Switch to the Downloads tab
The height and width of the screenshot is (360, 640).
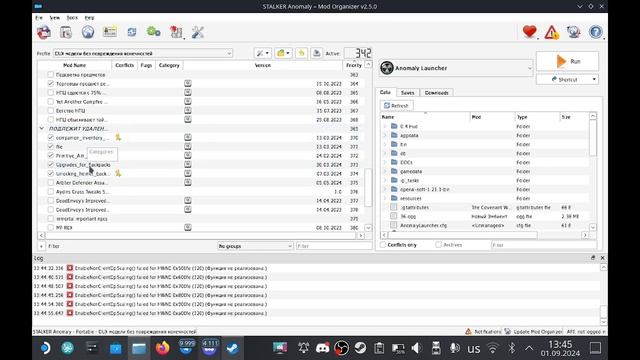coord(436,93)
